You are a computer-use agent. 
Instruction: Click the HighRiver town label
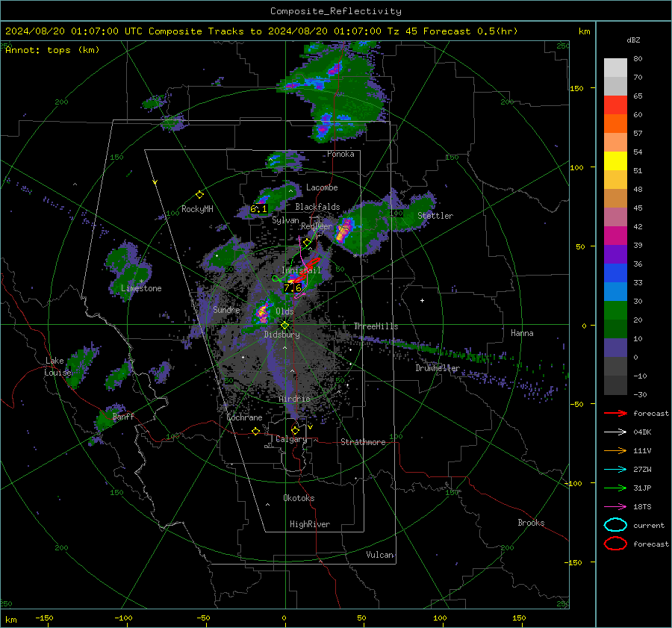click(310, 524)
